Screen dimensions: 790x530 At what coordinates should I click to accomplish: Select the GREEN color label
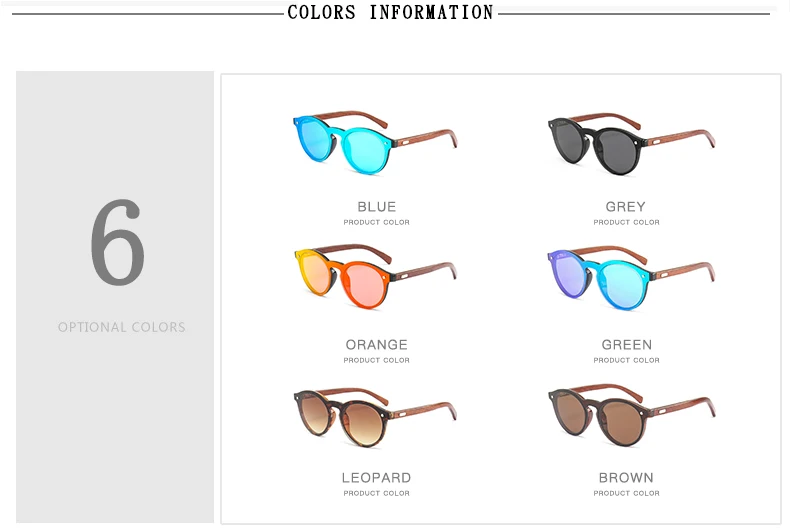click(627, 345)
